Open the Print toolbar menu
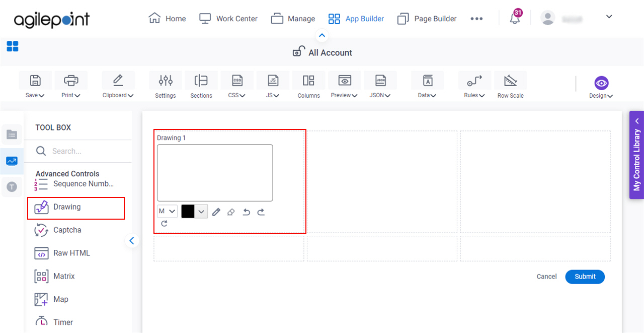This screenshot has height=333, width=644. pyautogui.click(x=71, y=85)
